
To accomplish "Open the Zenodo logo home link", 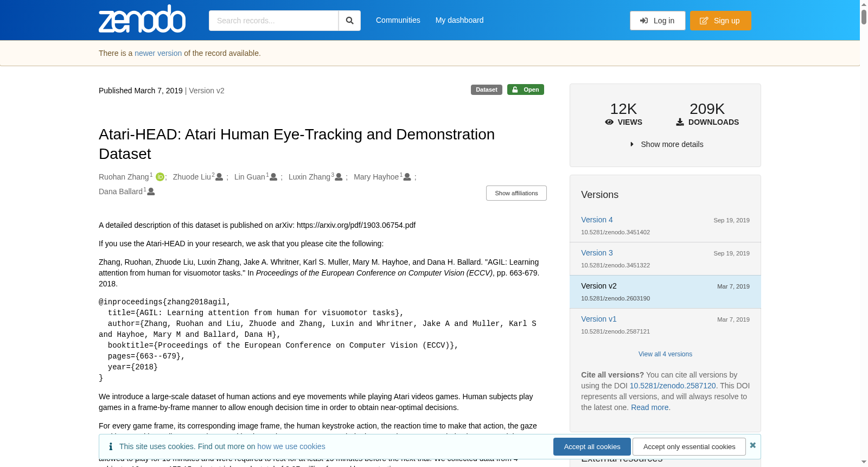I will 142,19.
